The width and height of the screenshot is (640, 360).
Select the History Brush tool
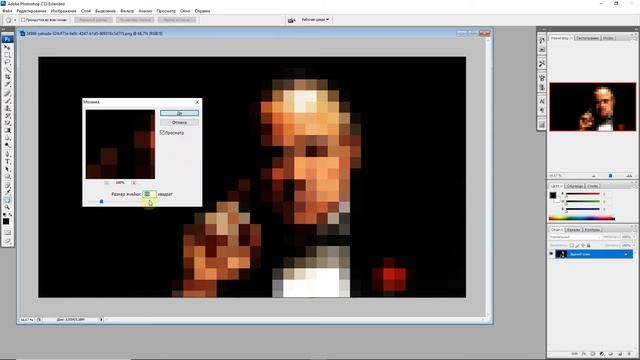point(7,116)
